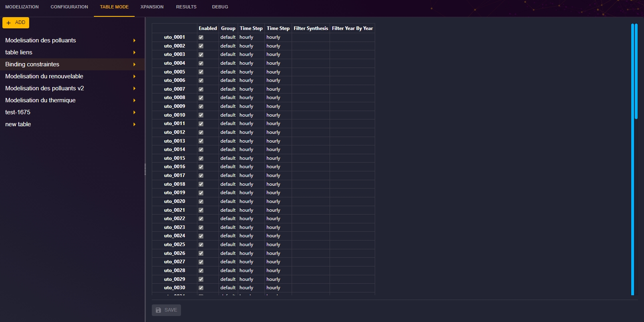644x322 pixels.
Task: Expand arrow beside Modelisation des polluants v2
Action: click(x=134, y=88)
